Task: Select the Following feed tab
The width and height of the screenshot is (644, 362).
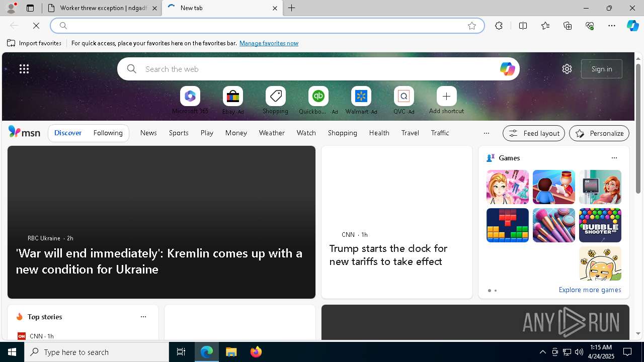Action: 108,133
